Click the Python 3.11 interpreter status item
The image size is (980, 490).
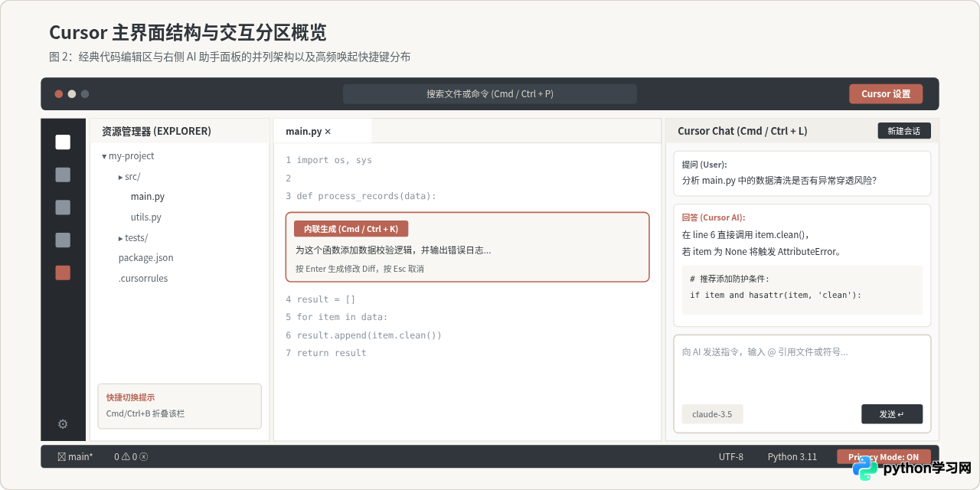click(792, 456)
